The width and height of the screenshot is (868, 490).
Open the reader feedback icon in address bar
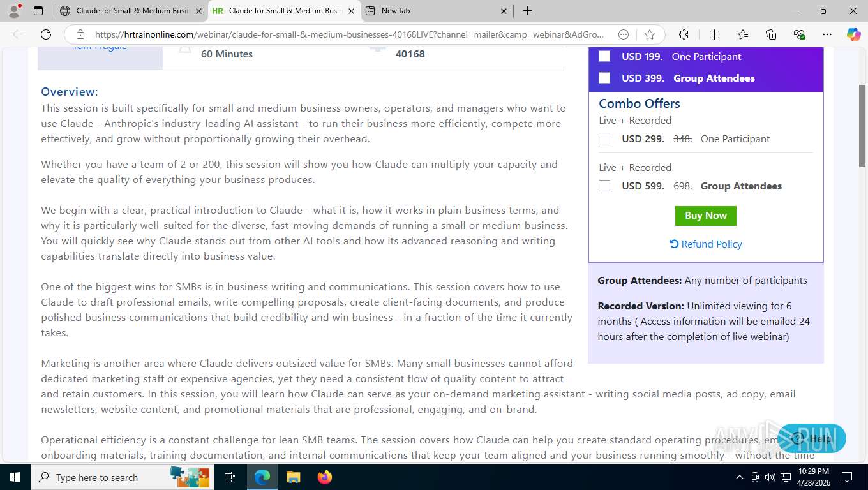point(624,34)
